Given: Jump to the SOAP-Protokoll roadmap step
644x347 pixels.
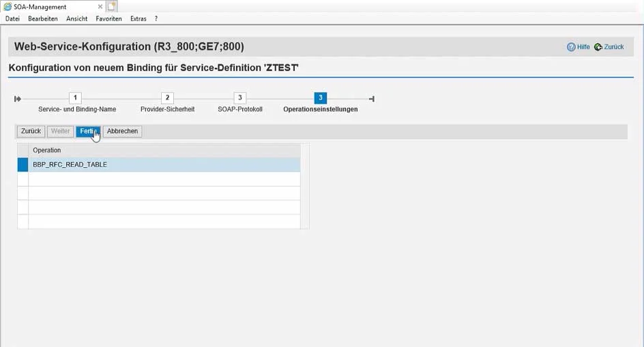Looking at the screenshot, I should tap(239, 98).
